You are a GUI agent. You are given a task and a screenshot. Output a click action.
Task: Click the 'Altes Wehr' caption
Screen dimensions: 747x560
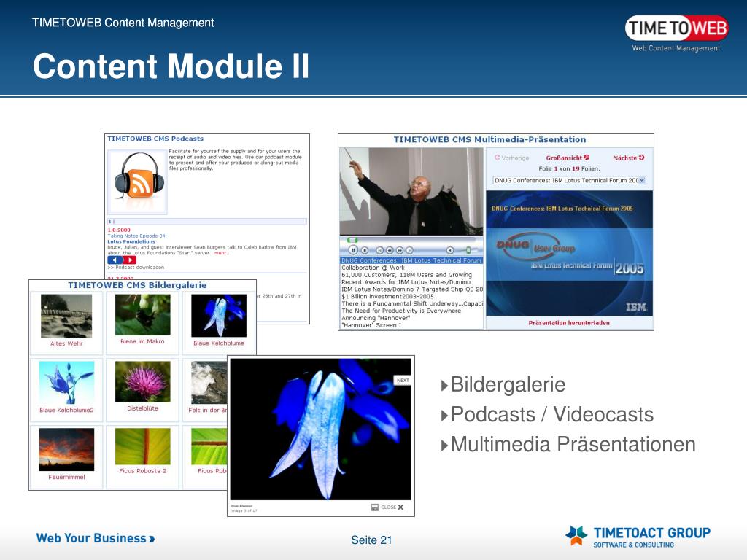click(66, 343)
